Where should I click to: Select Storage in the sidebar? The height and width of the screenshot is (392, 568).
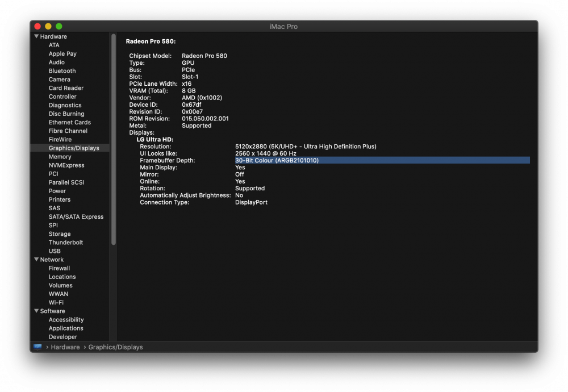click(60, 234)
